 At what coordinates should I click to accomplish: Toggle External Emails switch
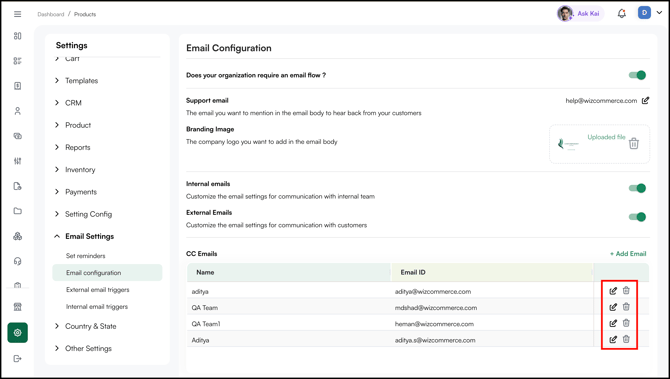(x=637, y=217)
